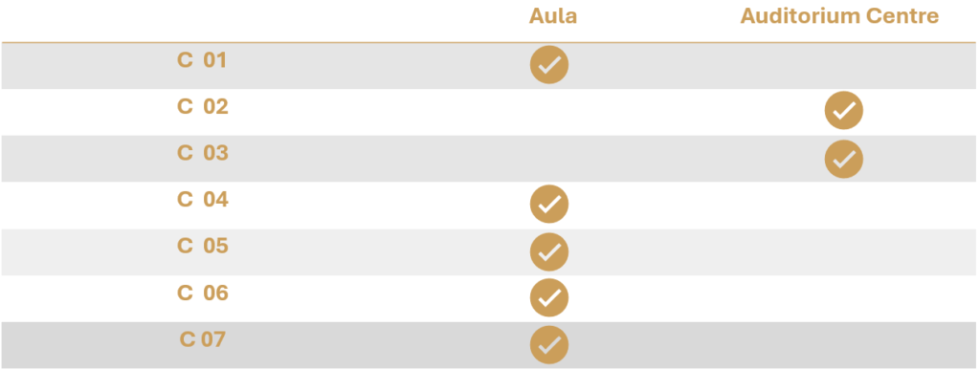Select the C 03 row label

pyautogui.click(x=203, y=153)
